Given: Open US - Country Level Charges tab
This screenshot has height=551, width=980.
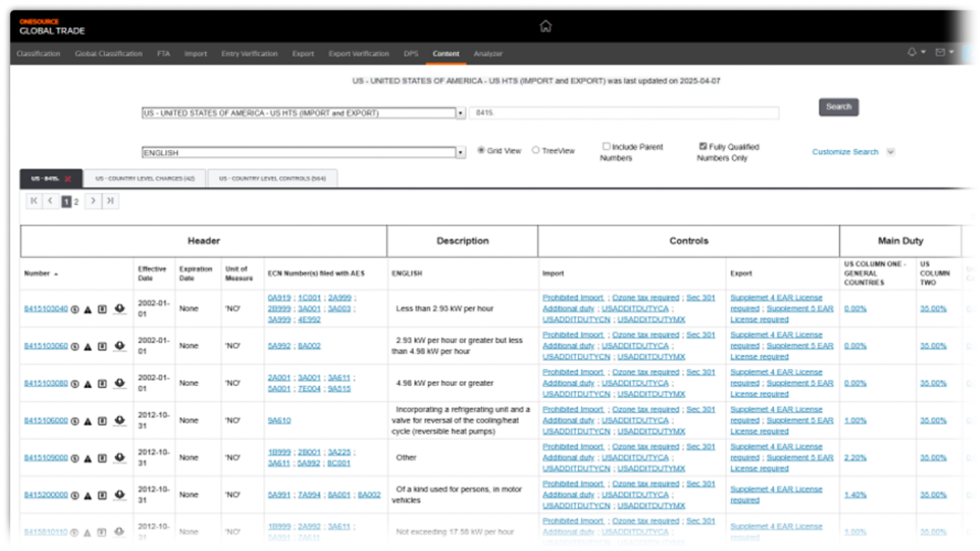Looking at the screenshot, I should pyautogui.click(x=145, y=179).
